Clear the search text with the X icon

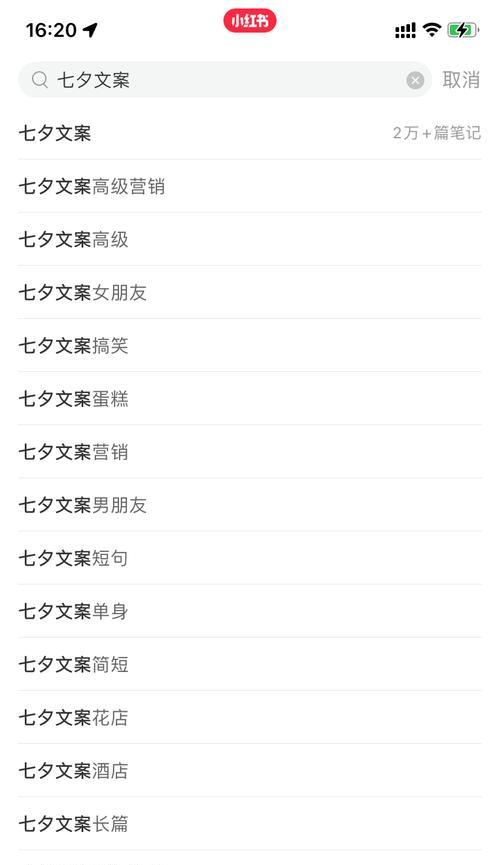(415, 81)
